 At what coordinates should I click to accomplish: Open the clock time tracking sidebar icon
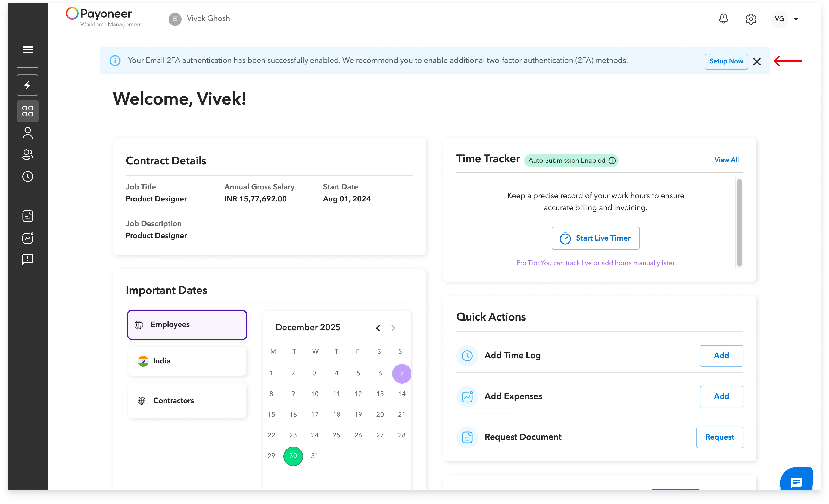(28, 176)
